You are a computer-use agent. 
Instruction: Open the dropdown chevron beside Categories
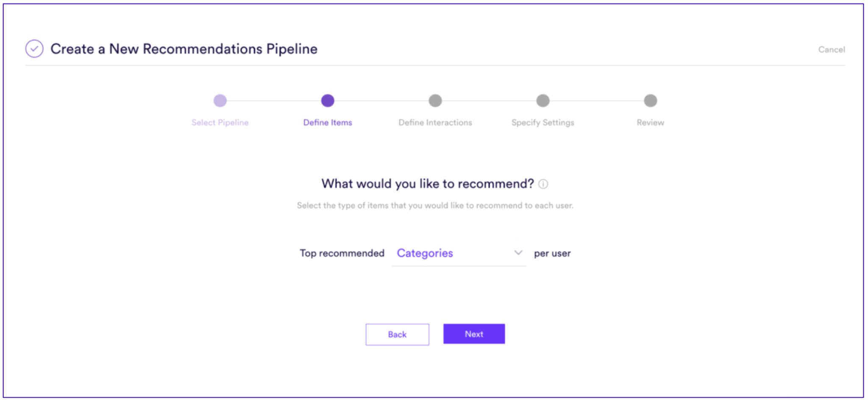click(x=518, y=253)
